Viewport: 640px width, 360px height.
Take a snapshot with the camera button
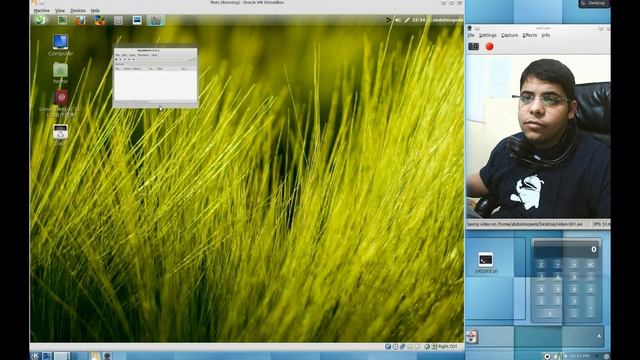tap(473, 47)
